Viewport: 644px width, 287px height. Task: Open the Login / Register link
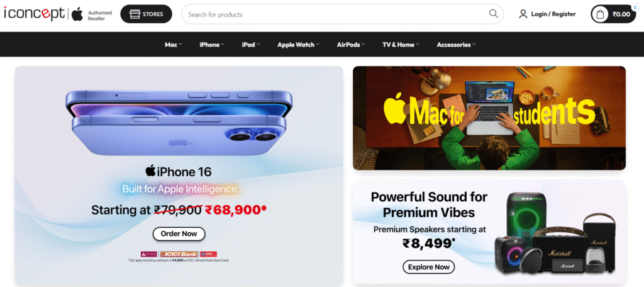pyautogui.click(x=553, y=14)
